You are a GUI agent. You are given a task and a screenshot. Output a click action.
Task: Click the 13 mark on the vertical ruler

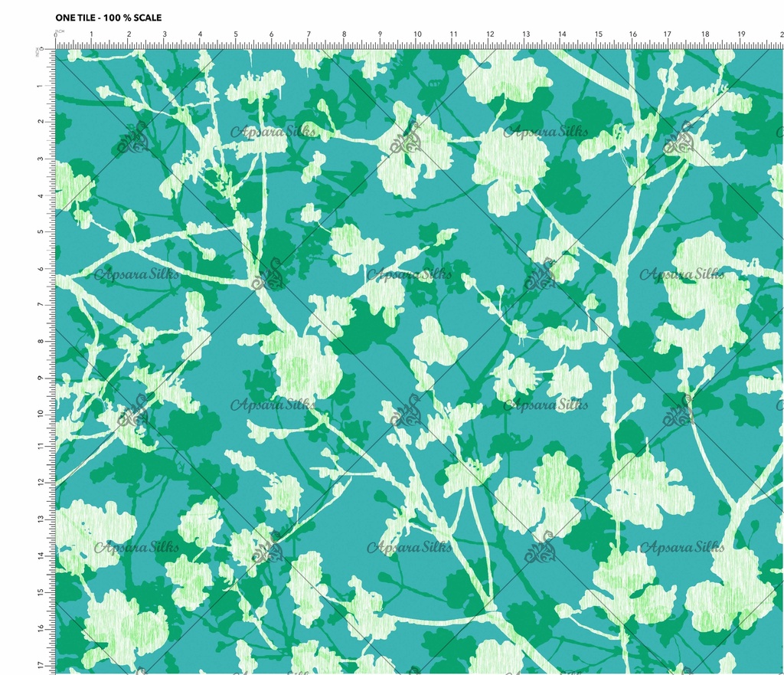coord(39,519)
